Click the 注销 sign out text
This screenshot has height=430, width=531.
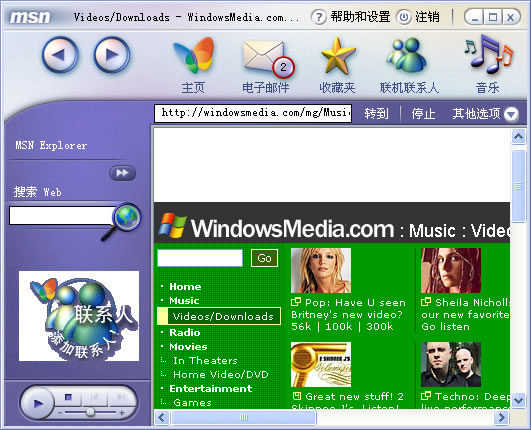point(427,17)
